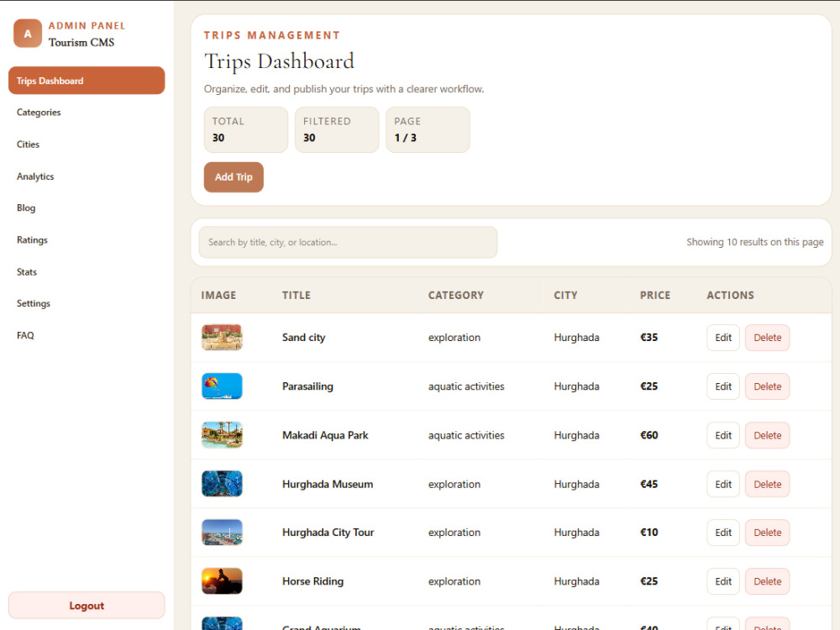Image resolution: width=840 pixels, height=630 pixels.
Task: Click the IMAGE column header
Action: 218,295
